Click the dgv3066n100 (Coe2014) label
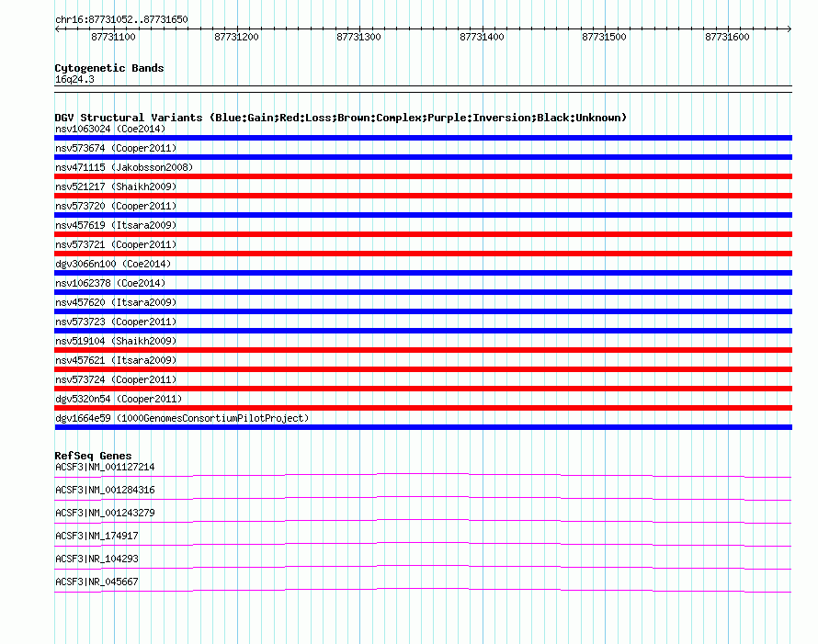Viewport: 818px width, 644px height. coord(113,264)
